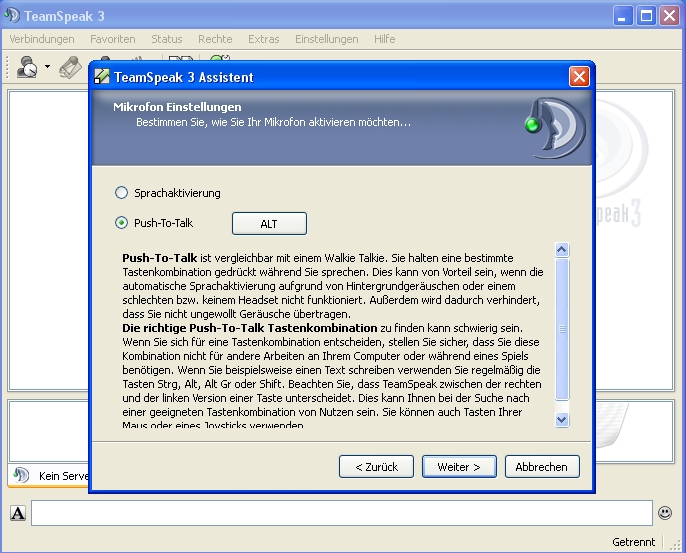686x553 pixels.
Task: Click the scroll up arrow in description text
Action: pyautogui.click(x=562, y=250)
